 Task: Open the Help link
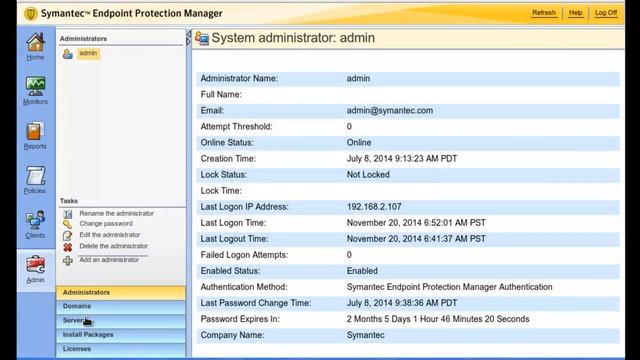pyautogui.click(x=576, y=13)
